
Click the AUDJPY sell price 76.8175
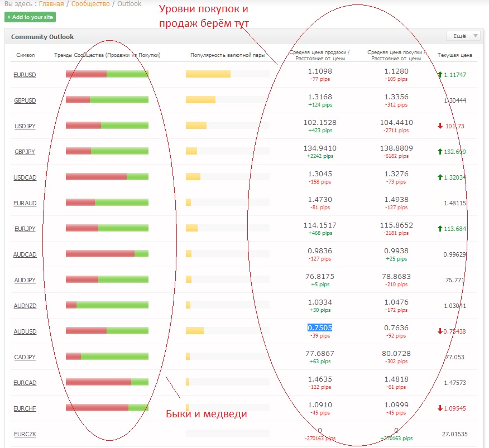[x=320, y=277]
